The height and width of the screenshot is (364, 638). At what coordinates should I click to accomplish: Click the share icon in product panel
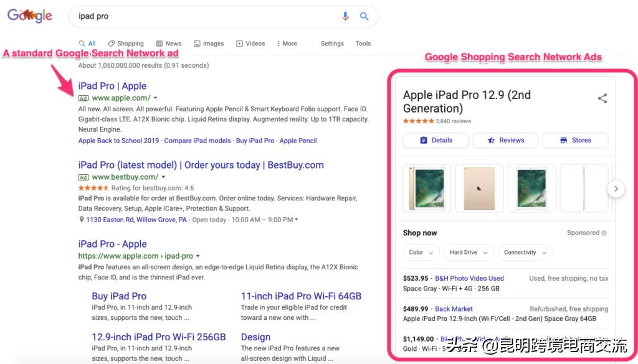point(602,98)
